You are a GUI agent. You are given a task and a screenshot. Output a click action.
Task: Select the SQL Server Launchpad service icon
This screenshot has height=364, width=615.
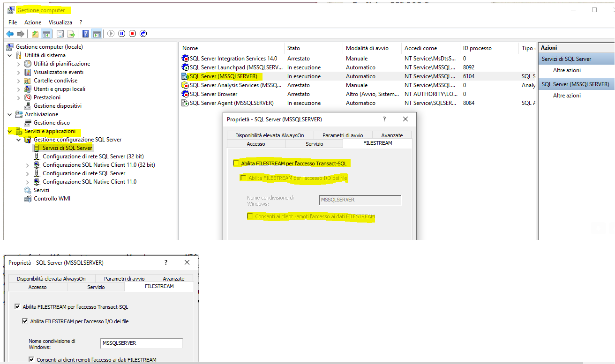point(185,67)
